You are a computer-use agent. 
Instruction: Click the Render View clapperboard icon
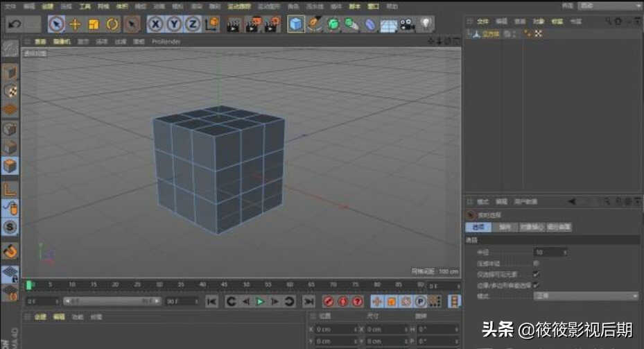234,25
